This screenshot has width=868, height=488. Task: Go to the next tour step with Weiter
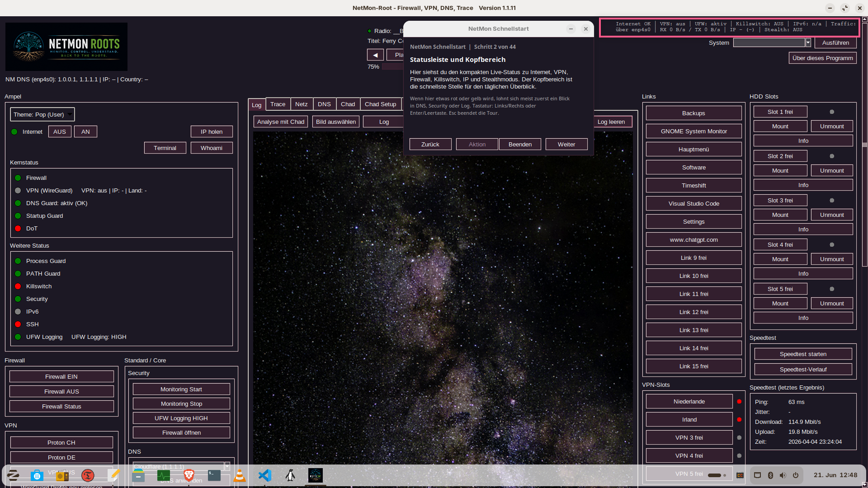tap(566, 144)
